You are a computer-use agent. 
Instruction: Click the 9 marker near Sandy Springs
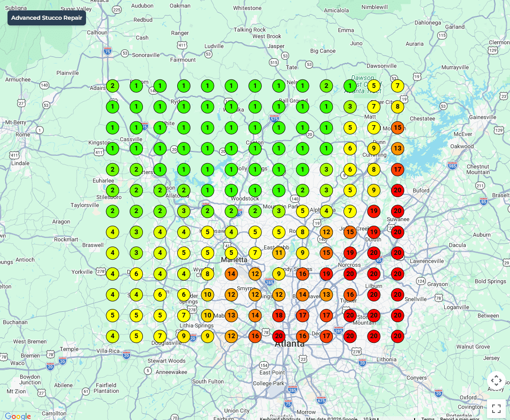click(x=279, y=274)
